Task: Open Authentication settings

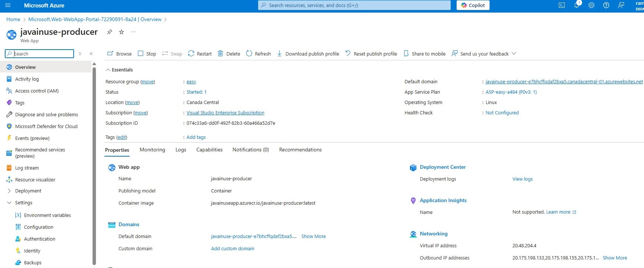Action: click(x=40, y=239)
